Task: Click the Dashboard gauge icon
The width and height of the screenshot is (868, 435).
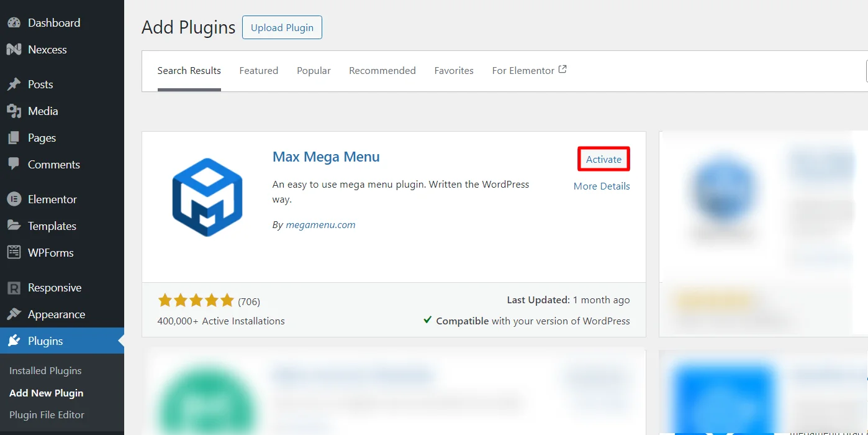Action: 14,23
